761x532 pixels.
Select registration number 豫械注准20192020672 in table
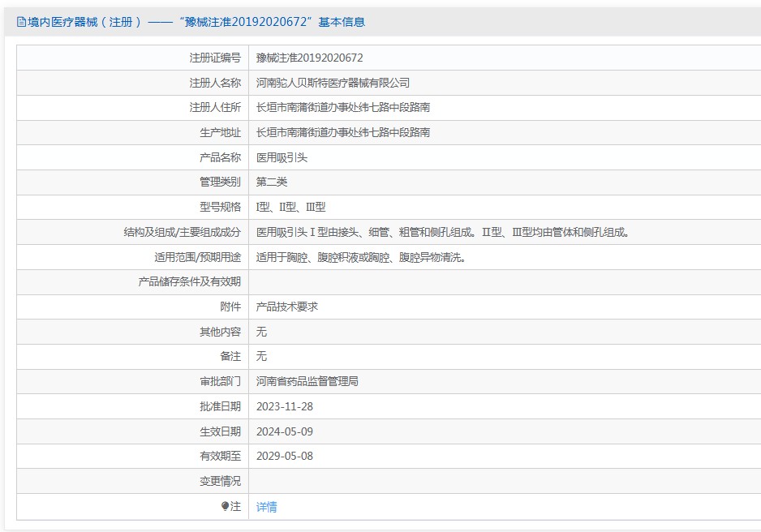[x=309, y=58]
